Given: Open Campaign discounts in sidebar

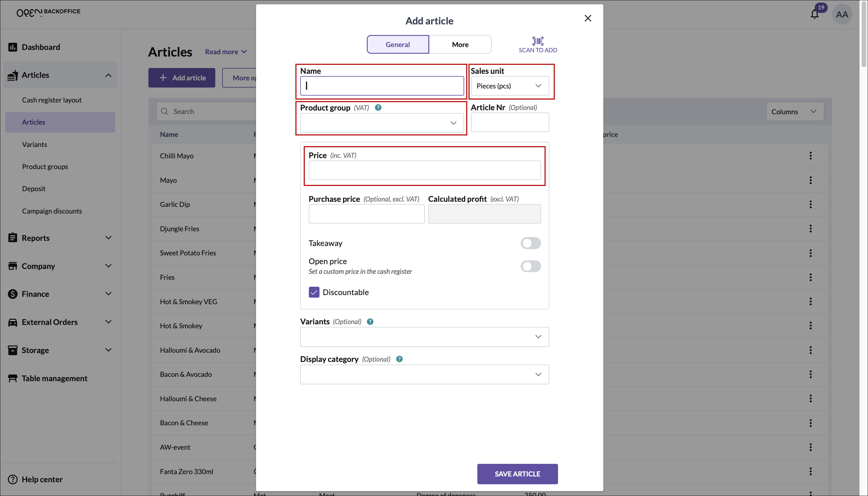Looking at the screenshot, I should click(52, 211).
